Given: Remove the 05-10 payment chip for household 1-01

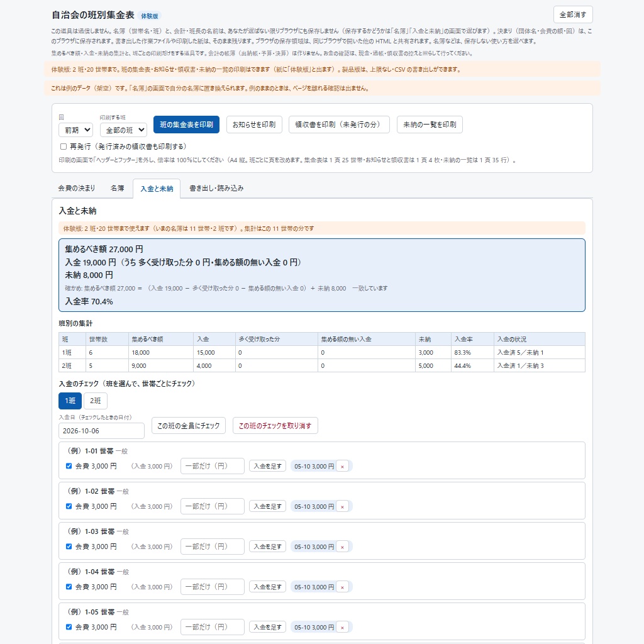Looking at the screenshot, I should click(342, 466).
